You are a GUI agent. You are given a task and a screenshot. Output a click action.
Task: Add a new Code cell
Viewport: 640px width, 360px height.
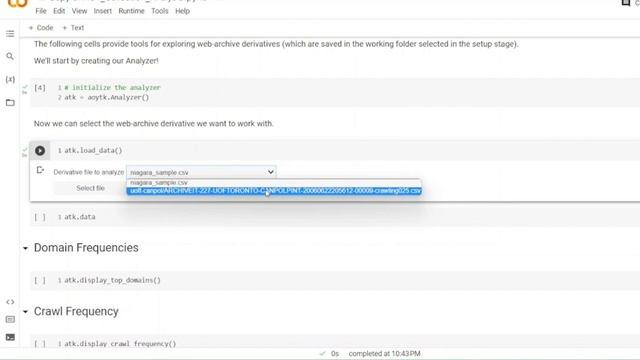tap(41, 28)
